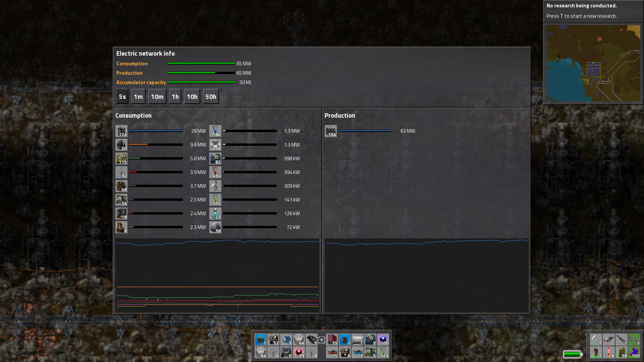The image size is (644, 362).
Task: Click the consumer icon showing count 20
Action: coord(121,145)
